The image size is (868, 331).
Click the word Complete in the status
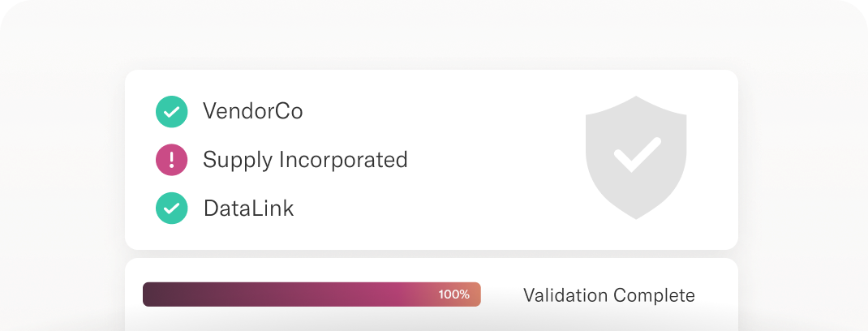(x=655, y=294)
